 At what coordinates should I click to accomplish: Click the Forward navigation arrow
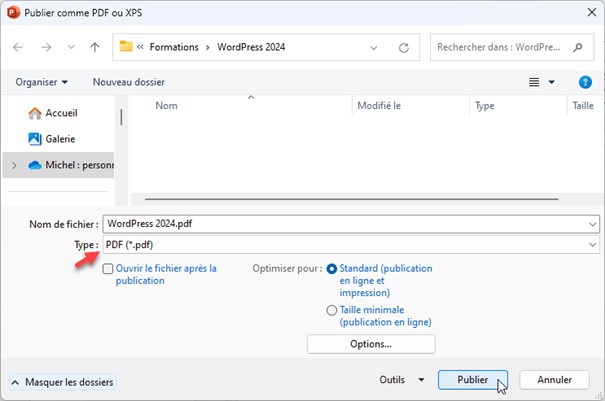(x=46, y=47)
